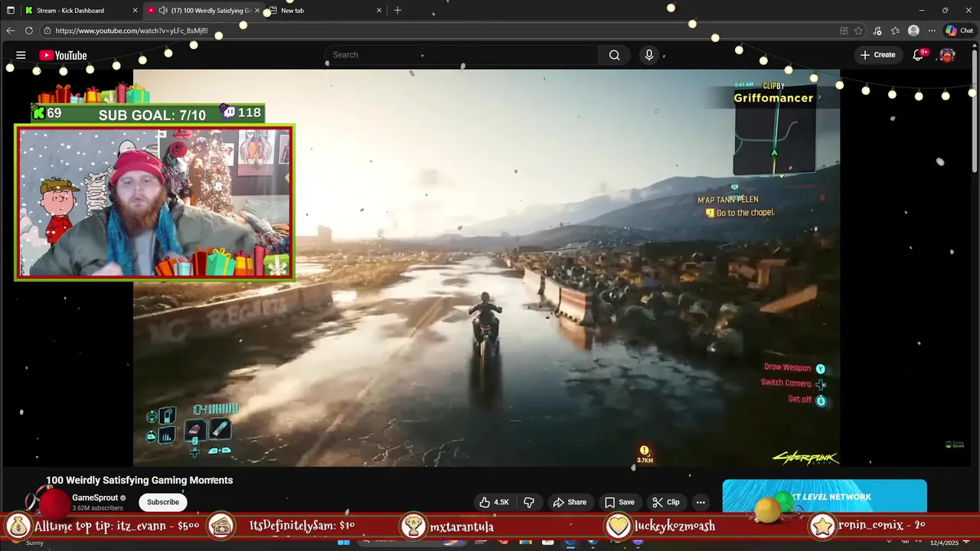Close the New tab
This screenshot has height=551, width=980.
pyautogui.click(x=379, y=11)
